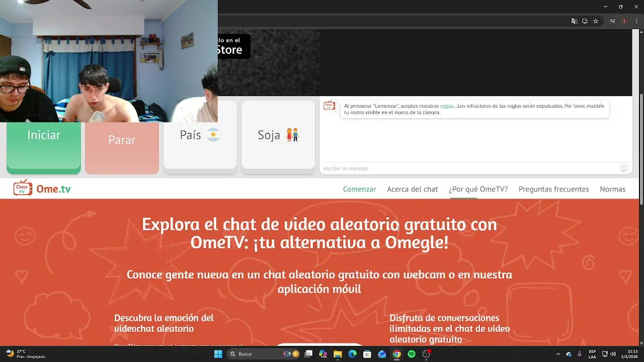Select '¿Por qué OmeTV?' nav item
The height and width of the screenshot is (362, 644).
478,189
